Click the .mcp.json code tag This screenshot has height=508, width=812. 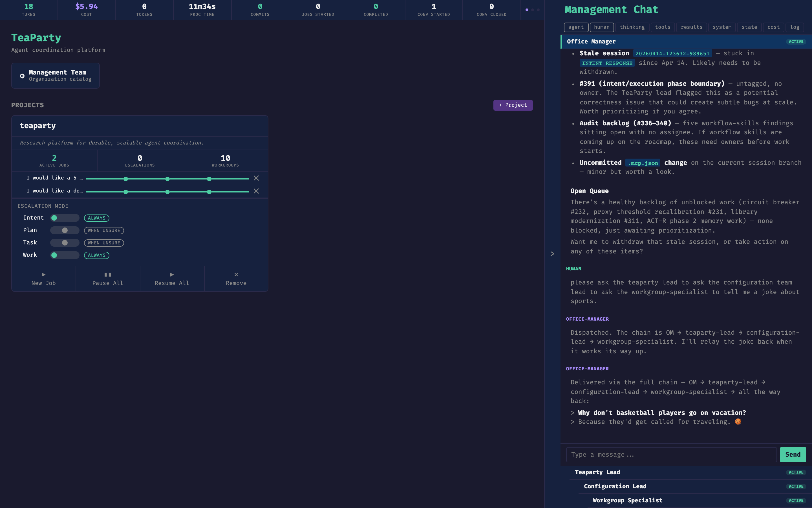tap(643, 163)
